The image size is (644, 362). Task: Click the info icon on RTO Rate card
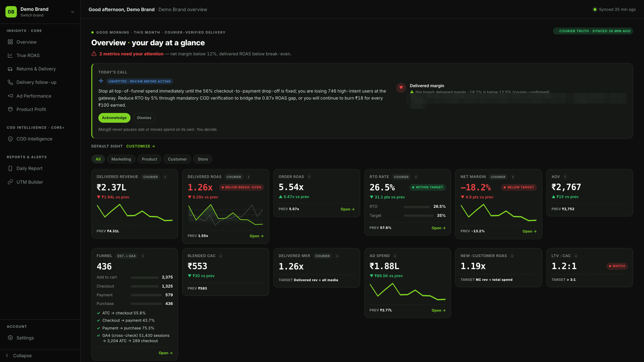[x=416, y=177]
